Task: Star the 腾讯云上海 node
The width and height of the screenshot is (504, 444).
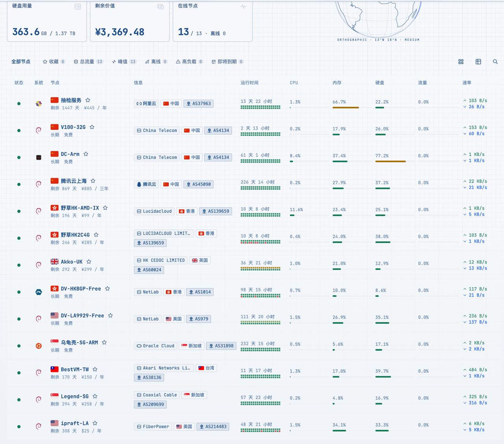Action: (x=93, y=181)
